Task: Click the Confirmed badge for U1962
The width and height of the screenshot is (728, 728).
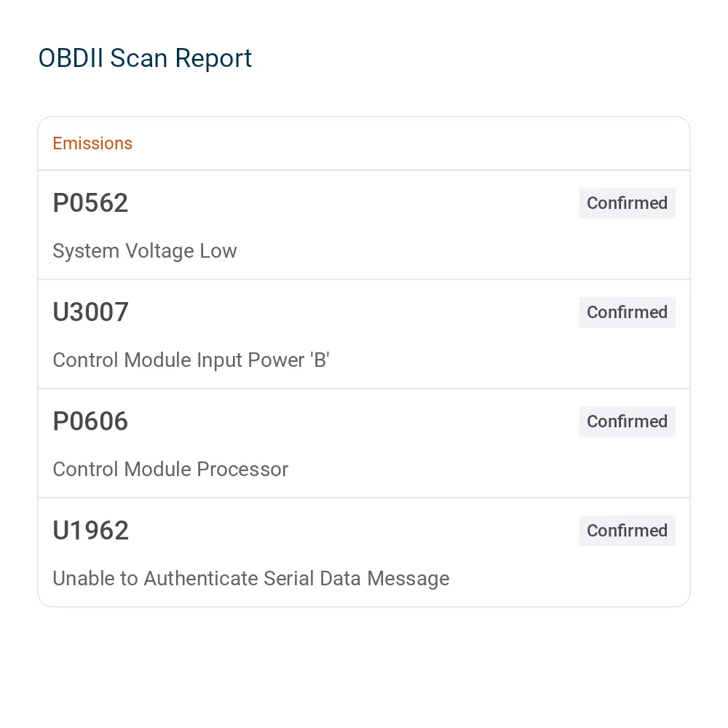Action: (627, 530)
